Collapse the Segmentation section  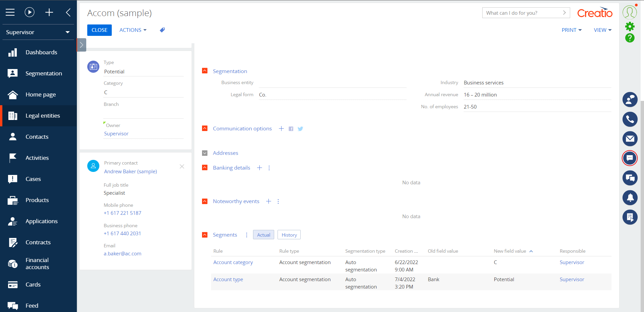[205, 71]
